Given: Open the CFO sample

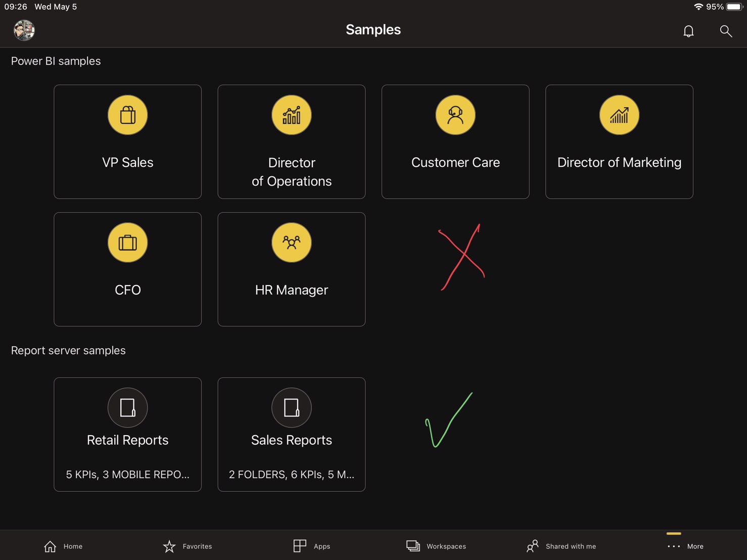Looking at the screenshot, I should pos(128,269).
